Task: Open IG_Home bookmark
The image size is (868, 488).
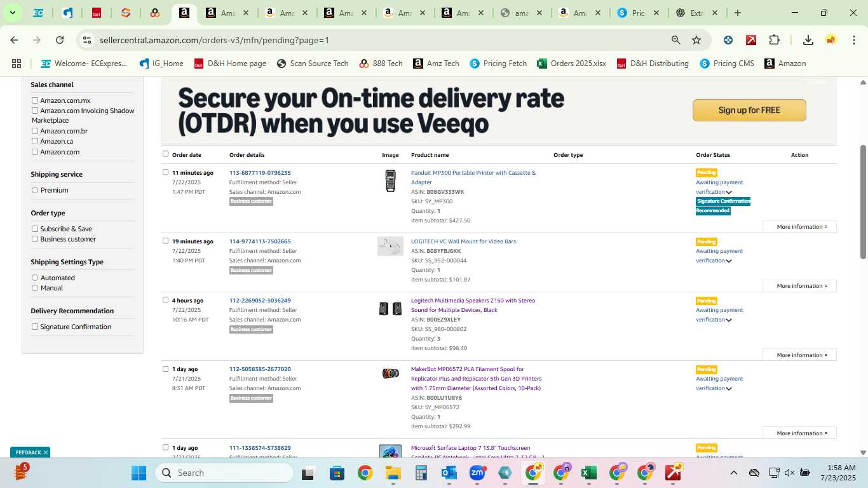Action: coord(161,64)
